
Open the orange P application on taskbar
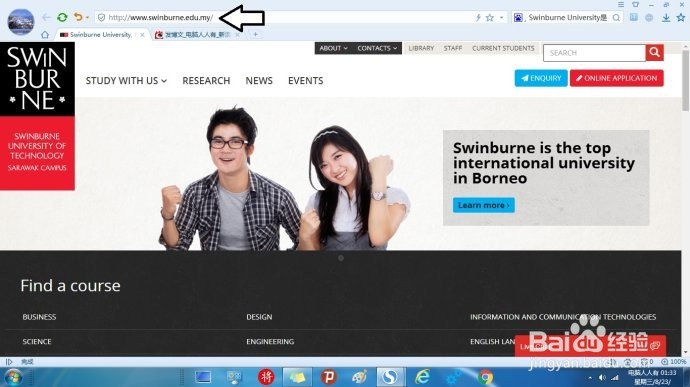(x=328, y=377)
